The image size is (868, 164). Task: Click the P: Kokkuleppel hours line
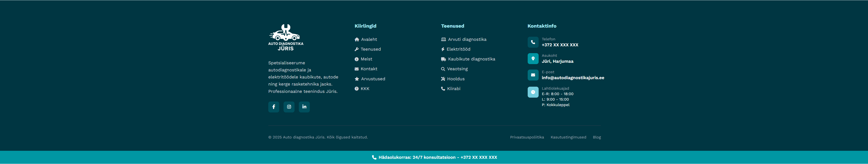556,105
